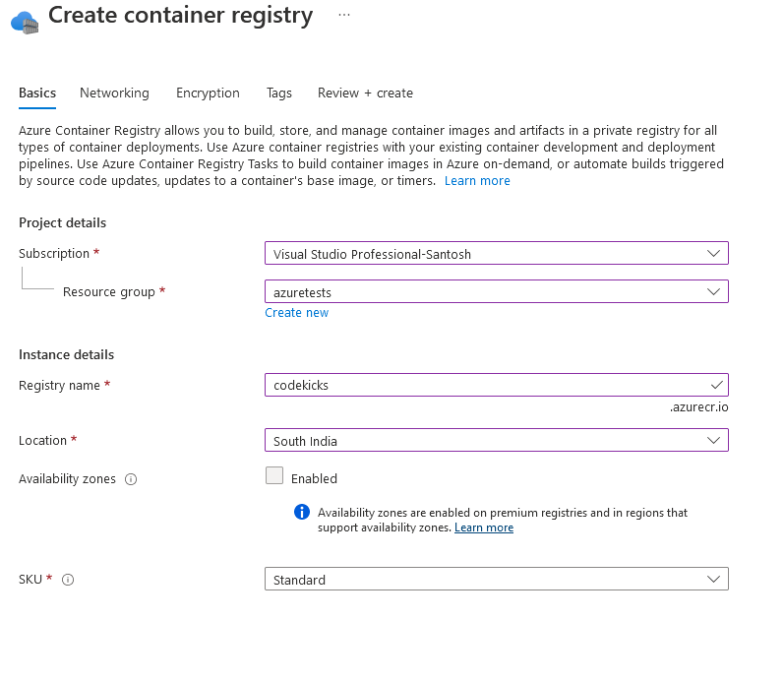Open the ellipsis more options menu
The width and height of the screenshot is (784, 682).
pos(343,16)
